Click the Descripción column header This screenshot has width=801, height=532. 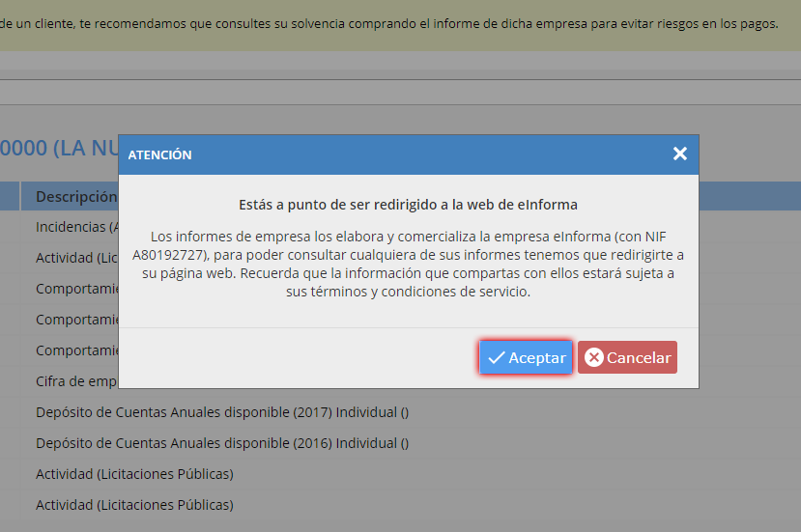click(76, 197)
